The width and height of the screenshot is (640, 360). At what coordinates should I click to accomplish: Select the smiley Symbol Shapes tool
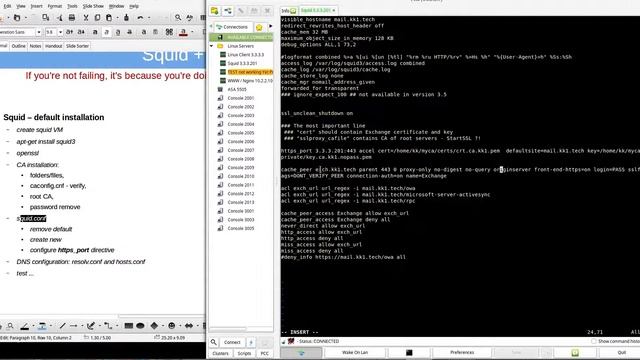click(172, 326)
